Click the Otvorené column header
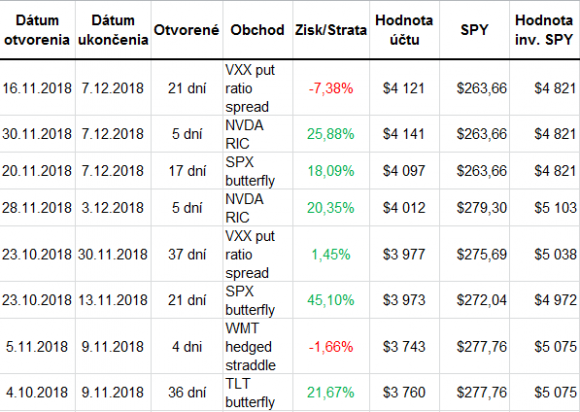This screenshot has width=580, height=412. (x=186, y=30)
